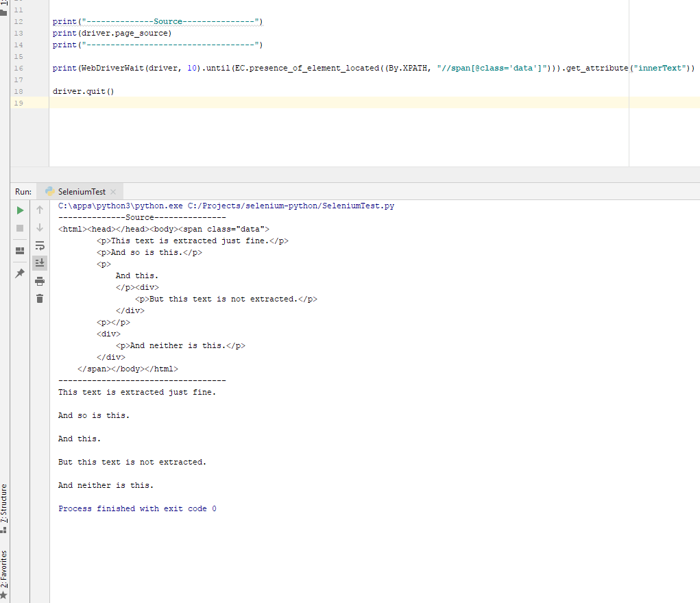Image resolution: width=700 pixels, height=603 pixels.
Task: Place the cursor on empty line 19
Action: [274, 103]
